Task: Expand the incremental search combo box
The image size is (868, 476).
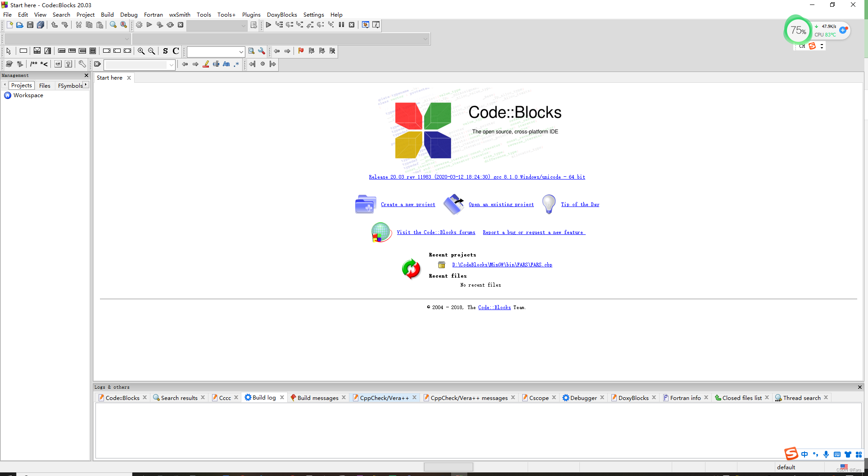Action: pyautogui.click(x=171, y=65)
